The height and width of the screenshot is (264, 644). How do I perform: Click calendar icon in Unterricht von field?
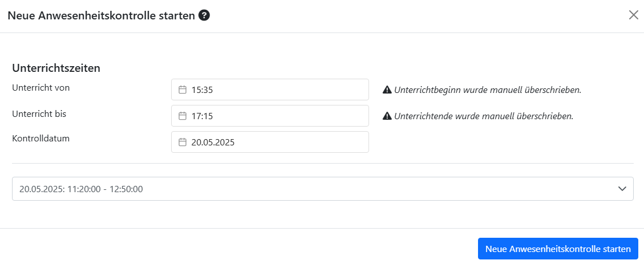(183, 90)
